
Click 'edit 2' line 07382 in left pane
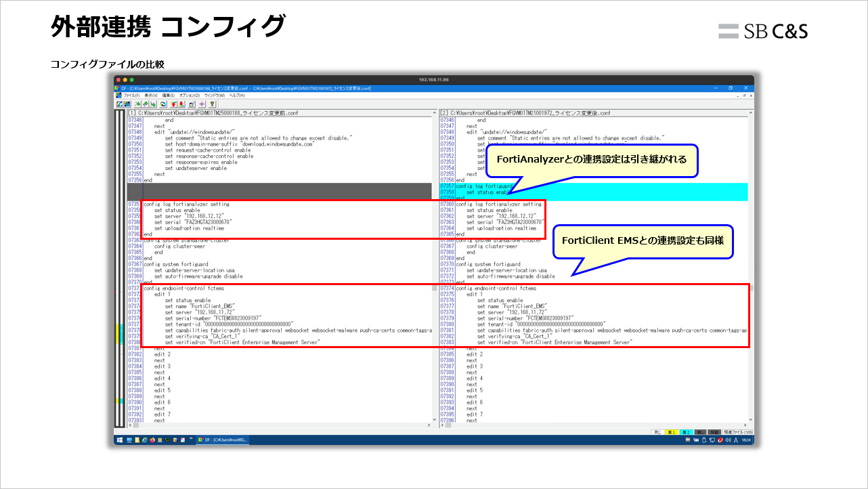(x=162, y=354)
